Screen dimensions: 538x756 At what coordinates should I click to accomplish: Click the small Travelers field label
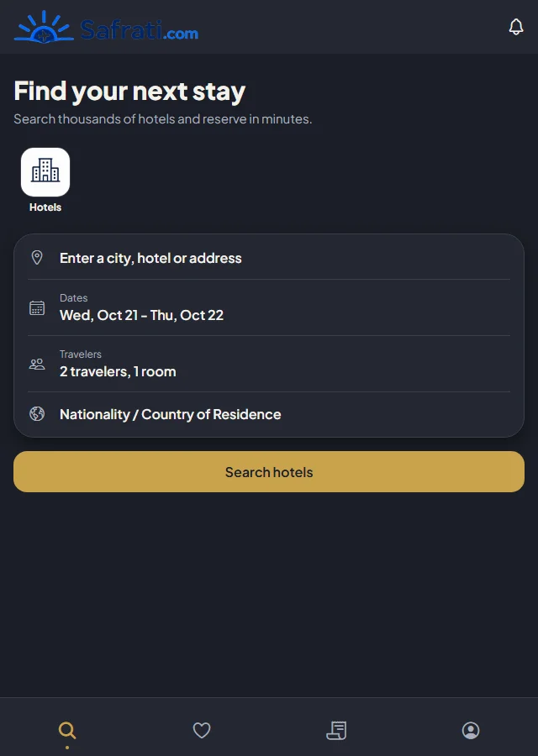click(81, 354)
